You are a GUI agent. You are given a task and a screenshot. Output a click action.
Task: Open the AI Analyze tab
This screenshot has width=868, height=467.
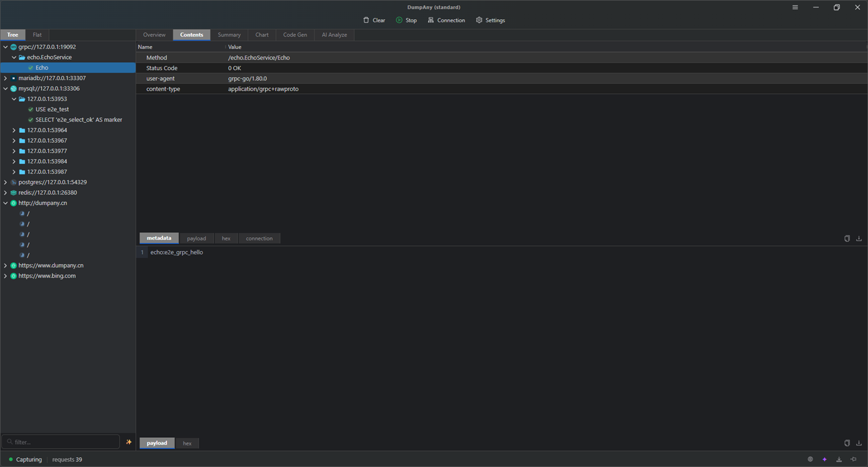click(334, 35)
